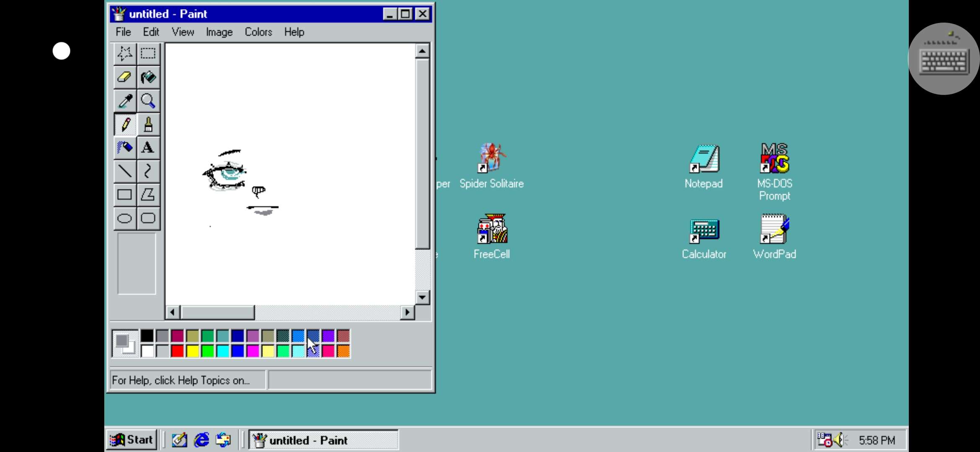
Task: Select the Fill With Color bucket tool
Action: click(x=148, y=77)
